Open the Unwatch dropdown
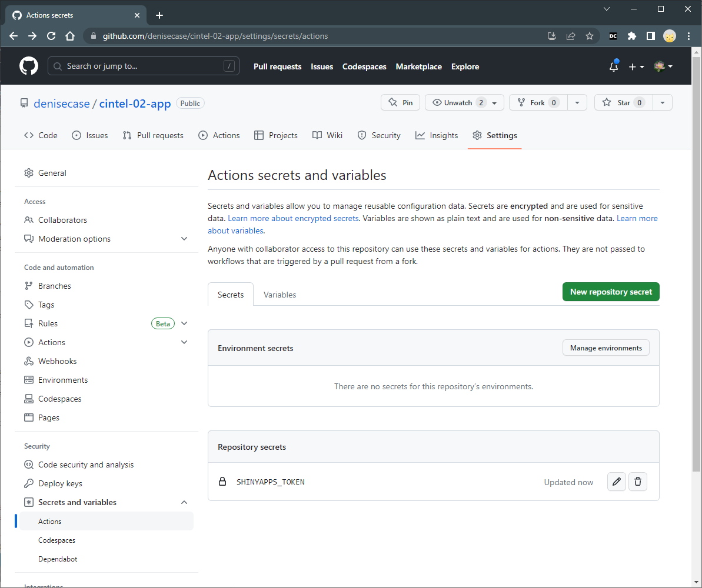This screenshot has height=588, width=702. coord(464,102)
